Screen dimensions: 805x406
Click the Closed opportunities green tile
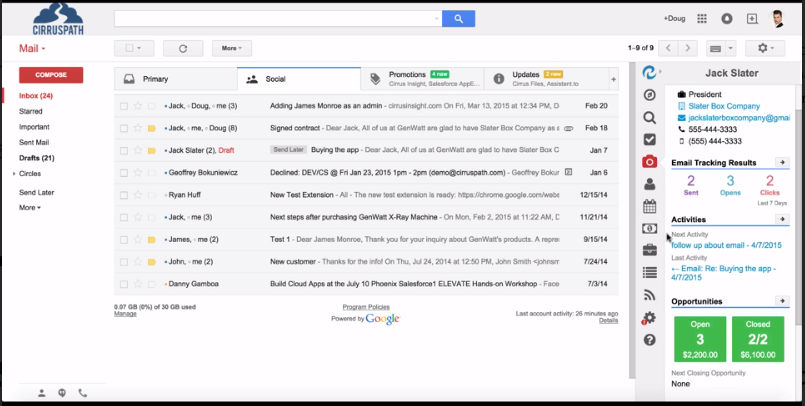(x=758, y=339)
